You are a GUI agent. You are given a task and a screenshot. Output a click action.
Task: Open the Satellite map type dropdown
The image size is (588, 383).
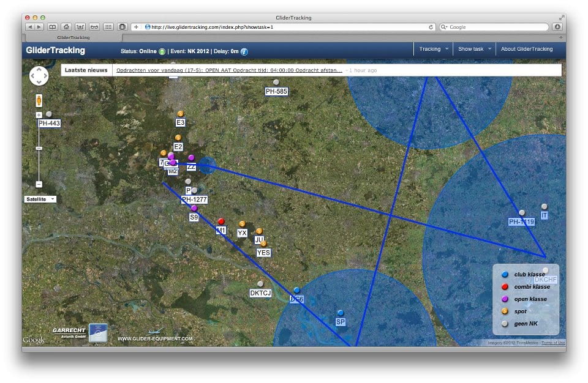click(40, 199)
